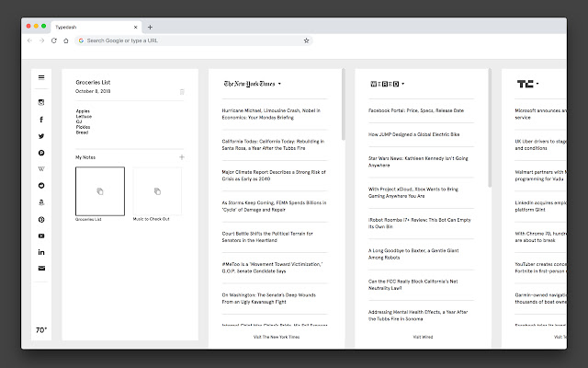Image resolution: width=588 pixels, height=368 pixels.
Task: Go forward in browser history
Action: tap(41, 40)
